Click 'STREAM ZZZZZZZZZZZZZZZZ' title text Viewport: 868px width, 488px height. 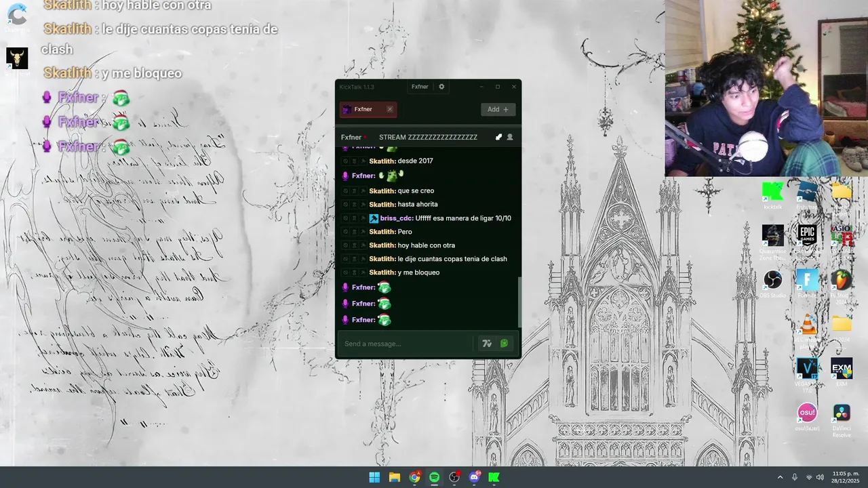coord(428,137)
